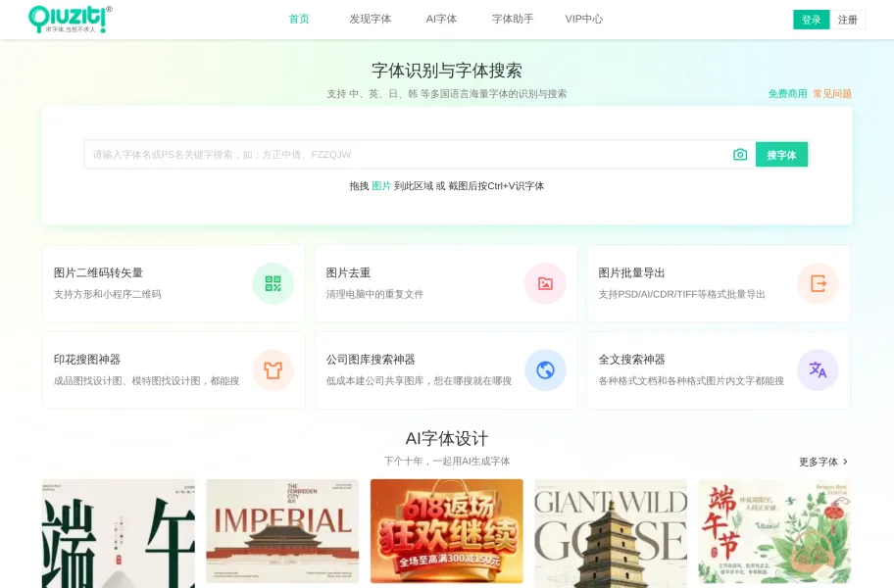
Task: Click the 注册 button
Action: (847, 20)
